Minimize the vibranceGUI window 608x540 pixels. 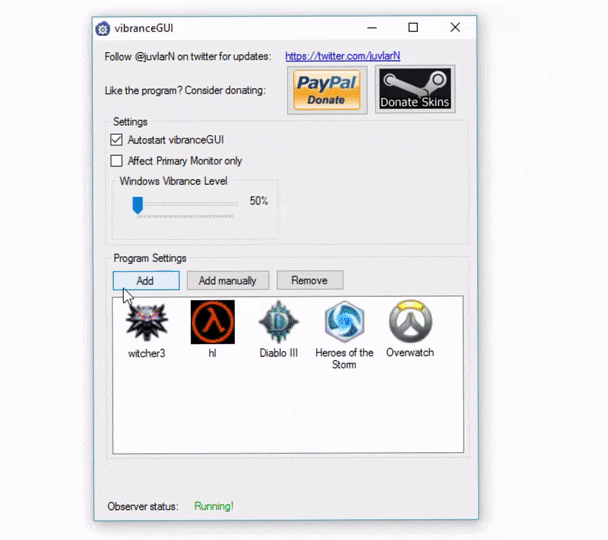pos(372,28)
